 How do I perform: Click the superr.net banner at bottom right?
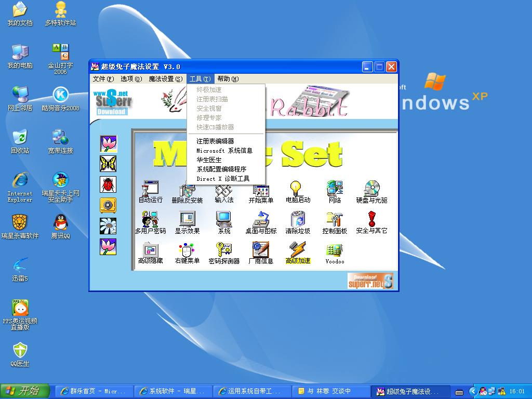(x=370, y=281)
